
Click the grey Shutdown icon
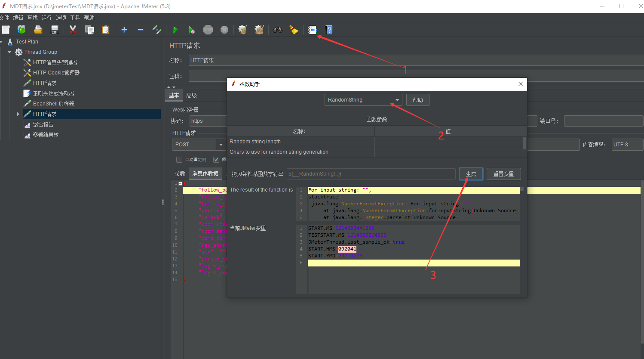point(224,30)
